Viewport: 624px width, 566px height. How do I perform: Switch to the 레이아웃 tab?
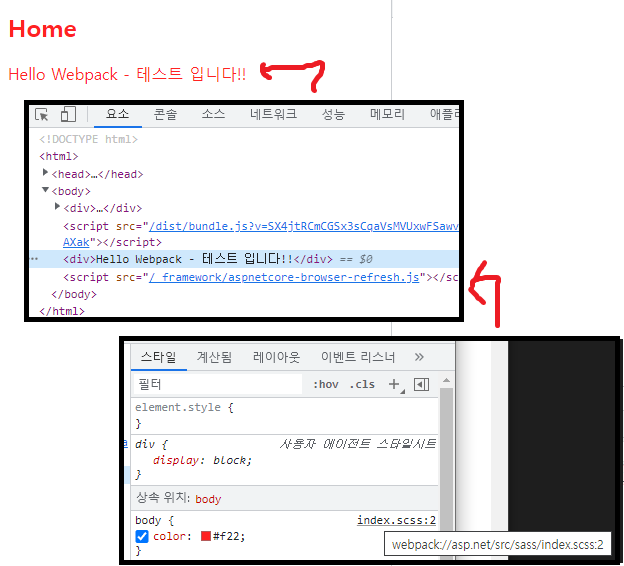277,357
